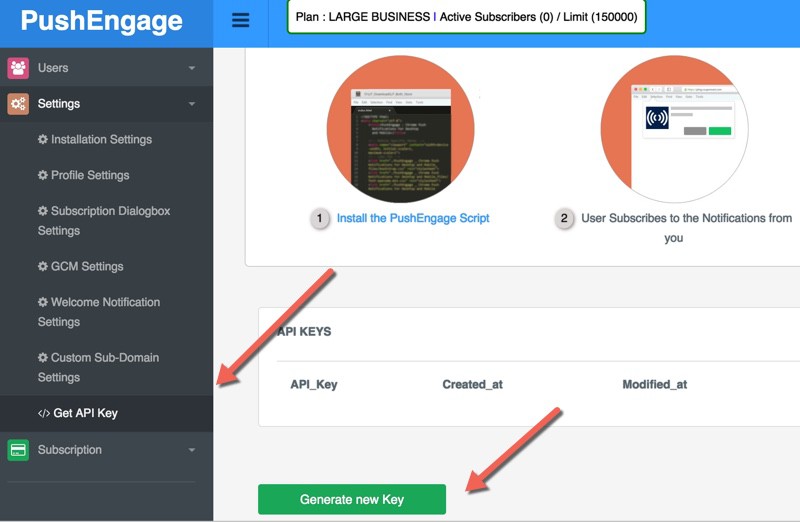Click 'User Subscribes to the Notifications' text
This screenshot has width=800, height=522.
tap(687, 228)
